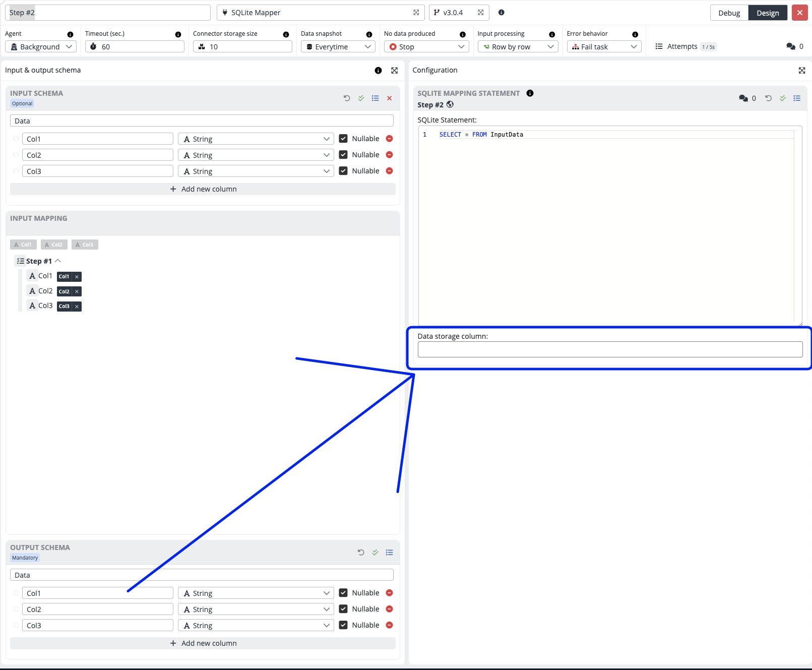Viewport: 812px width, 670px height.
Task: Delete Col2 from the Input Schema
Action: 389,155
